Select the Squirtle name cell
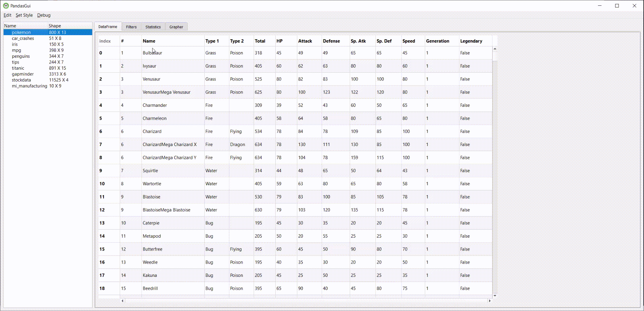Image resolution: width=644 pixels, height=311 pixels. pyautogui.click(x=173, y=171)
